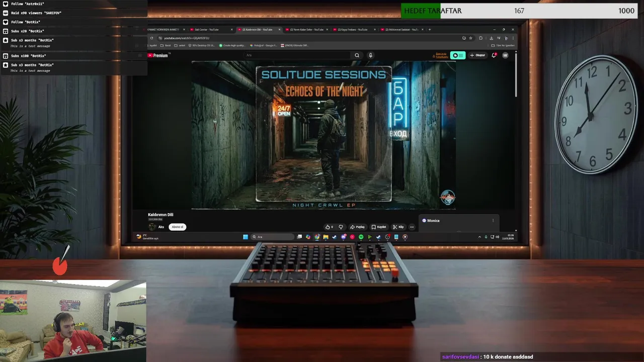Open Spotify from the taskbar
Viewport: 644px width, 362px height.
361,237
